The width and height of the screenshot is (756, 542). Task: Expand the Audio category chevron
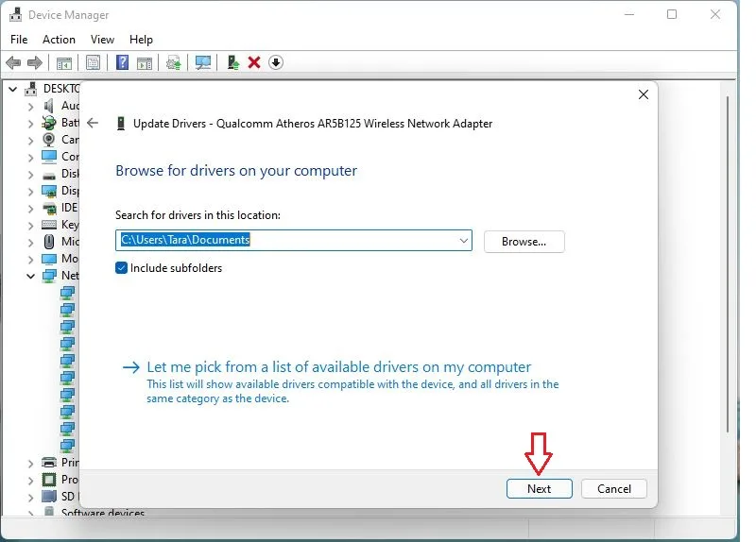pyautogui.click(x=30, y=107)
